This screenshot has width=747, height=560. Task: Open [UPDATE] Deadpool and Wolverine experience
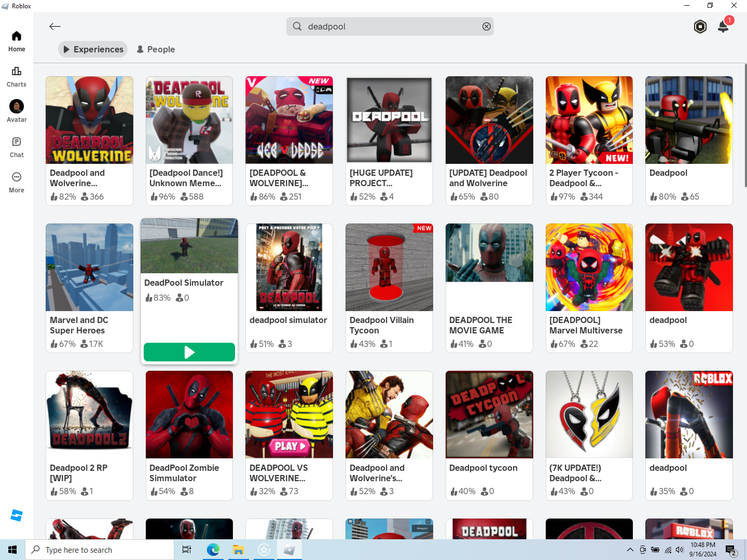489,141
